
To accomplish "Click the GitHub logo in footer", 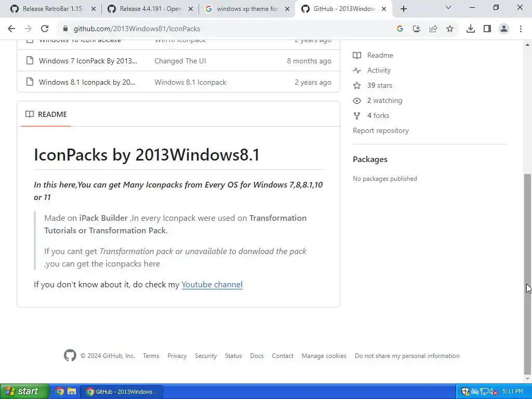I will tap(70, 355).
